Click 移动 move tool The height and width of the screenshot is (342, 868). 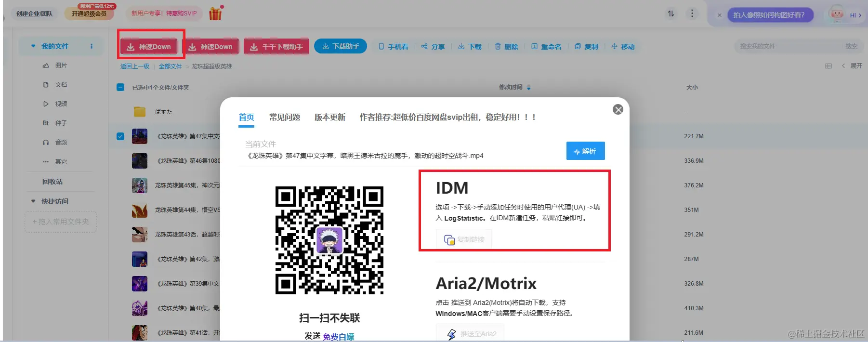tap(623, 47)
